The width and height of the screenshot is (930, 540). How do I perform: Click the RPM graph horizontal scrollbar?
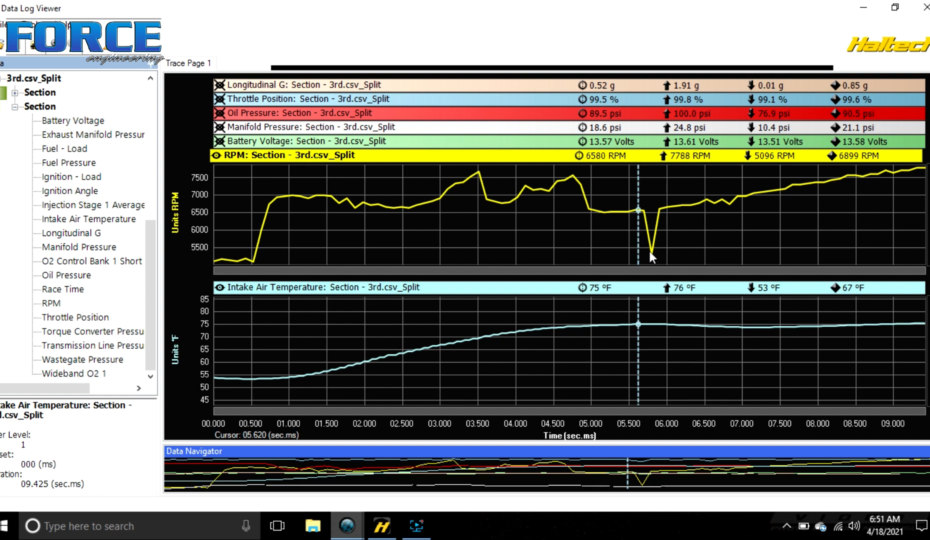[x=569, y=270]
